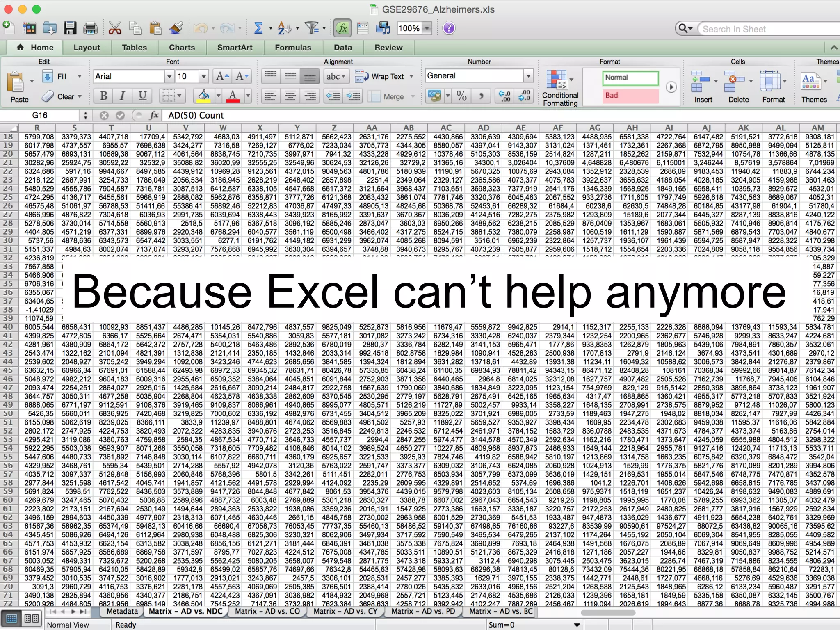This screenshot has height=630, width=840.
Task: Toggle Italic formatting
Action: [x=122, y=96]
